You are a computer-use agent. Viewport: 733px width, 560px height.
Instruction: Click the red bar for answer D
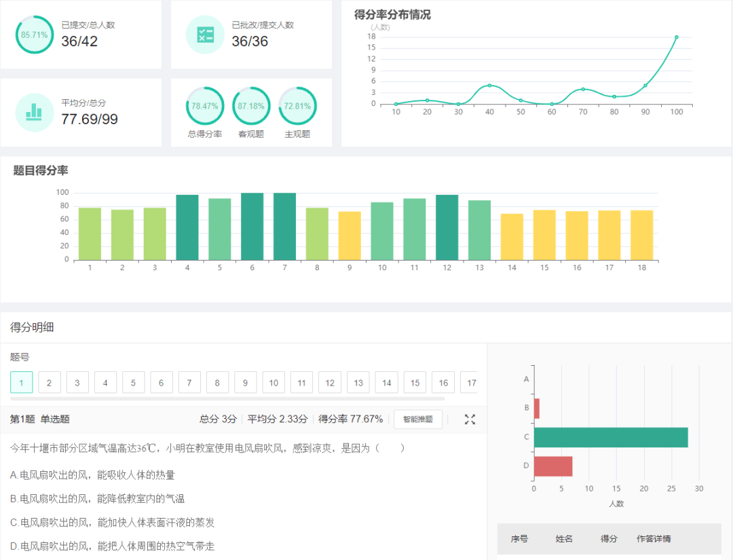[x=553, y=466]
